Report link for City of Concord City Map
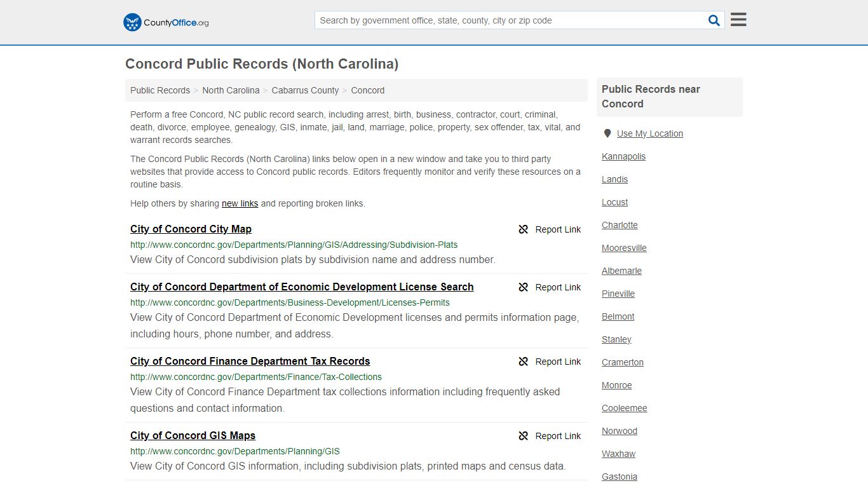Viewport: 868px width, 488px height. point(558,229)
